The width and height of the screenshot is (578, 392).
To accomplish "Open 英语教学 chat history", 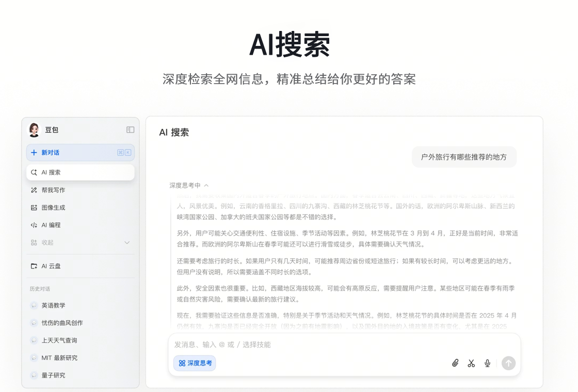I will pyautogui.click(x=53, y=305).
